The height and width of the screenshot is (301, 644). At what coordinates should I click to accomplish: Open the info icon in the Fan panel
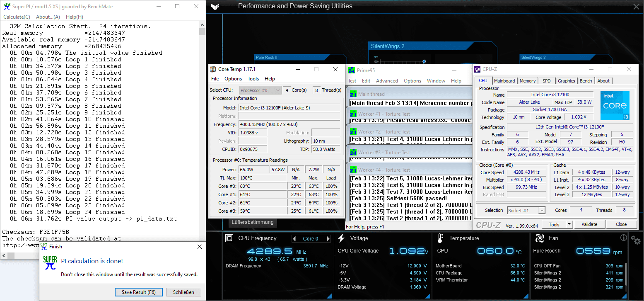point(623,238)
